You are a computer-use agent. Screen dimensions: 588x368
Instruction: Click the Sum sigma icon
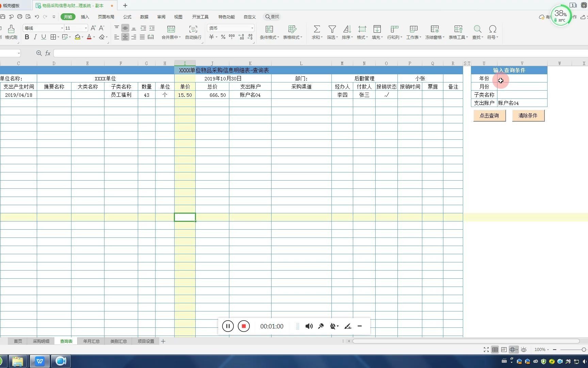(316, 29)
